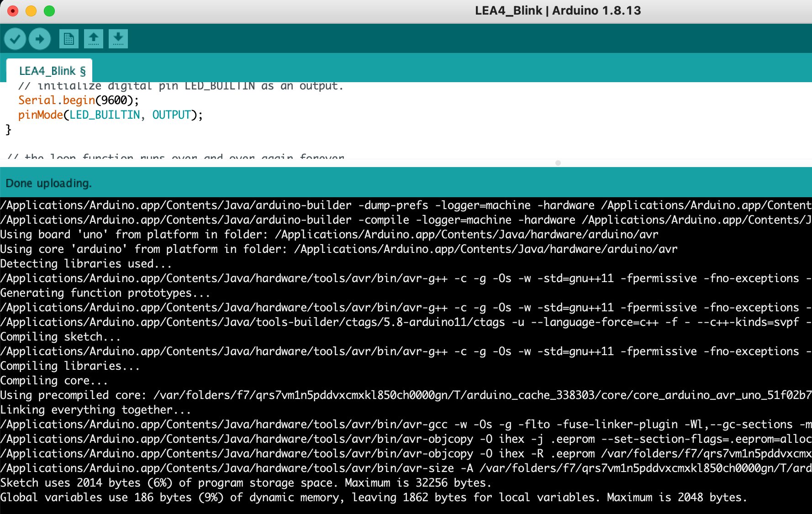812x514 pixels.
Task: Click the Serial.begin(9600); code line
Action: point(79,100)
